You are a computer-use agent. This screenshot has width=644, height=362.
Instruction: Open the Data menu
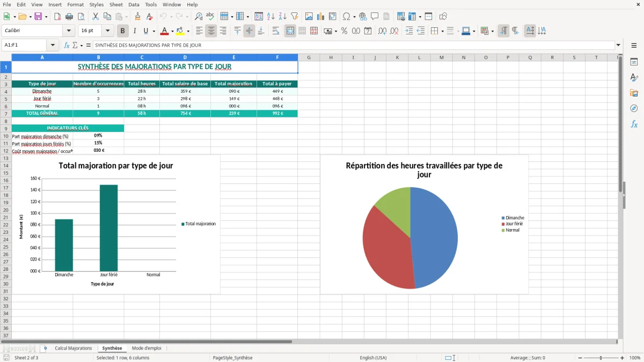click(134, 4)
